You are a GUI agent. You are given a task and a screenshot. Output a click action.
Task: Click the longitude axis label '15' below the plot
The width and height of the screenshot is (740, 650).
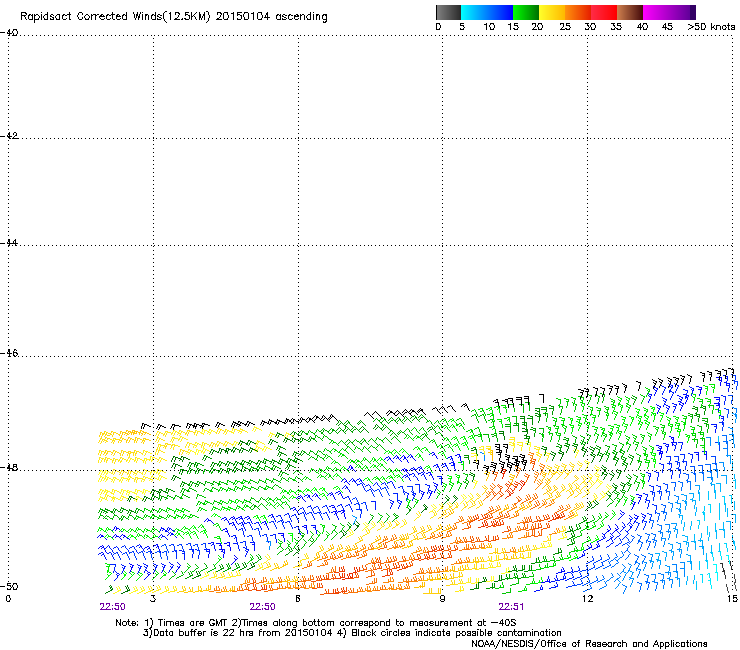click(732, 599)
